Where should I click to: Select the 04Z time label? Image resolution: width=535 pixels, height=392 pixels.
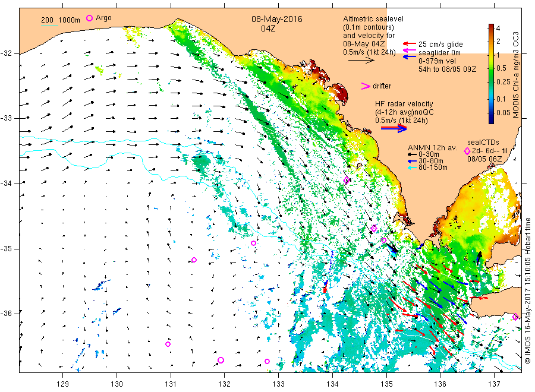click(268, 29)
